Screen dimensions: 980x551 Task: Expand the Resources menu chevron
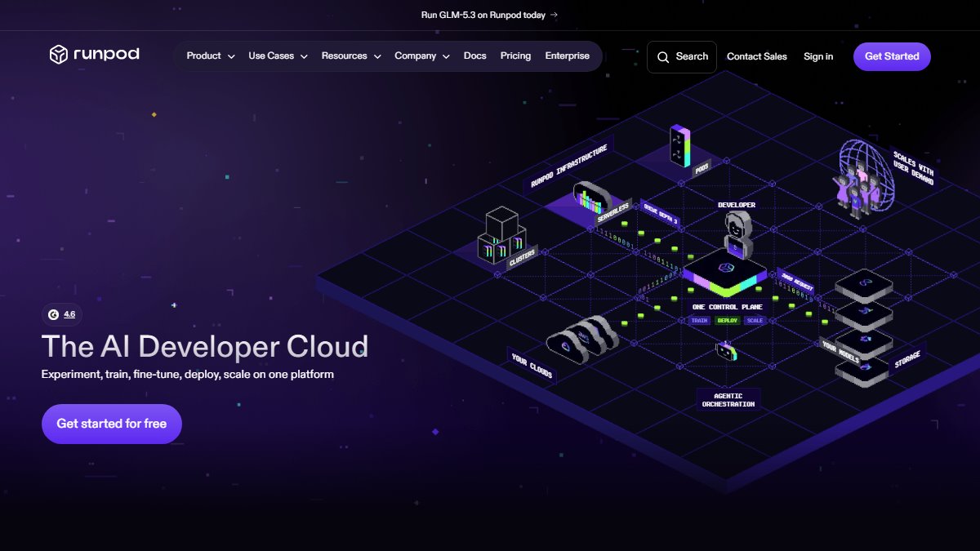(x=377, y=57)
